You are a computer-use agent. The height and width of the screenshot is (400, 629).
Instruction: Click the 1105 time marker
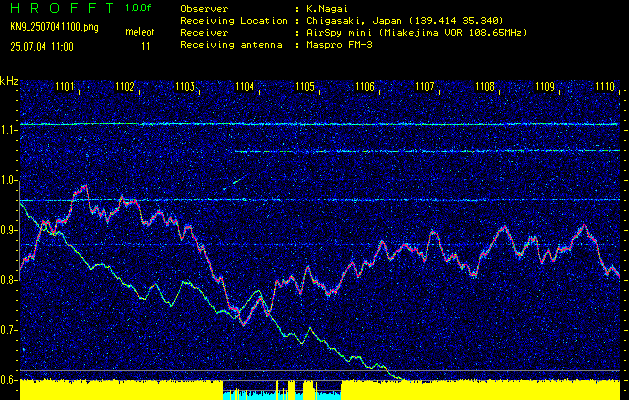(305, 86)
